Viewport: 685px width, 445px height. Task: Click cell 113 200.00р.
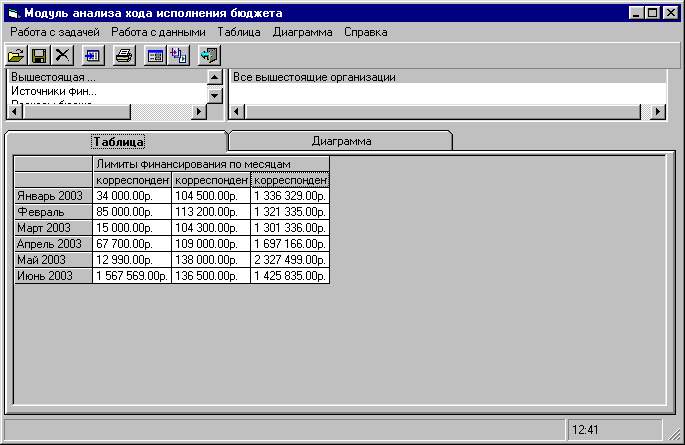point(211,212)
